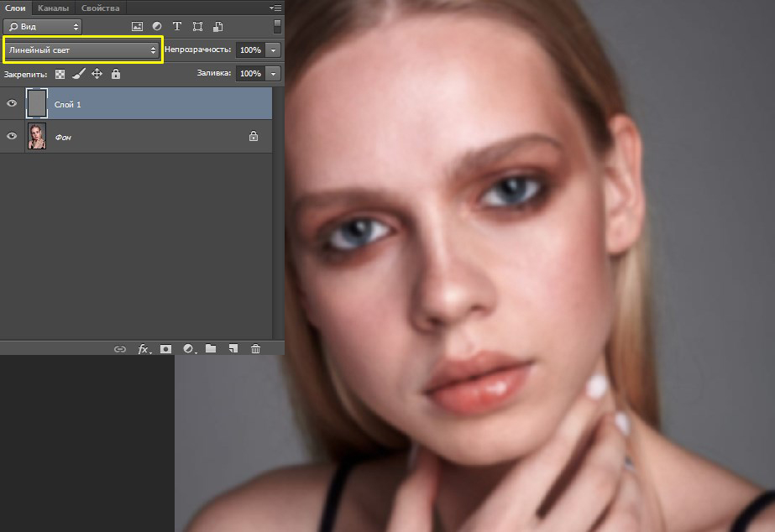Select the Слой 1 layer name
775x532 pixels.
[x=67, y=104]
